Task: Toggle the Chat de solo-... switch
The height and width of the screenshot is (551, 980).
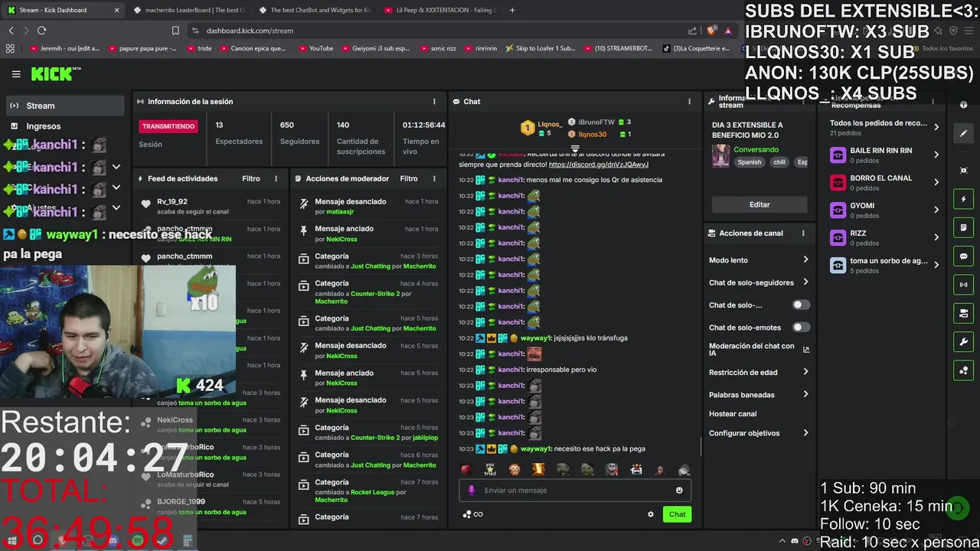Action: point(801,305)
